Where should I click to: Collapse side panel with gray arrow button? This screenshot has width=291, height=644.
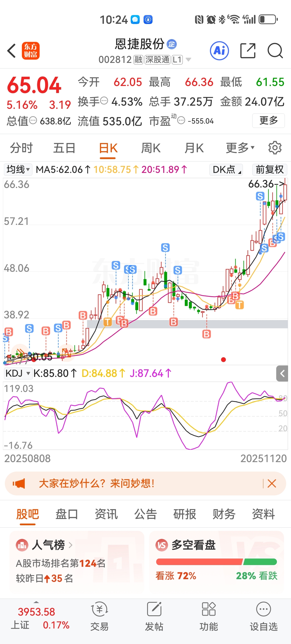point(282,373)
